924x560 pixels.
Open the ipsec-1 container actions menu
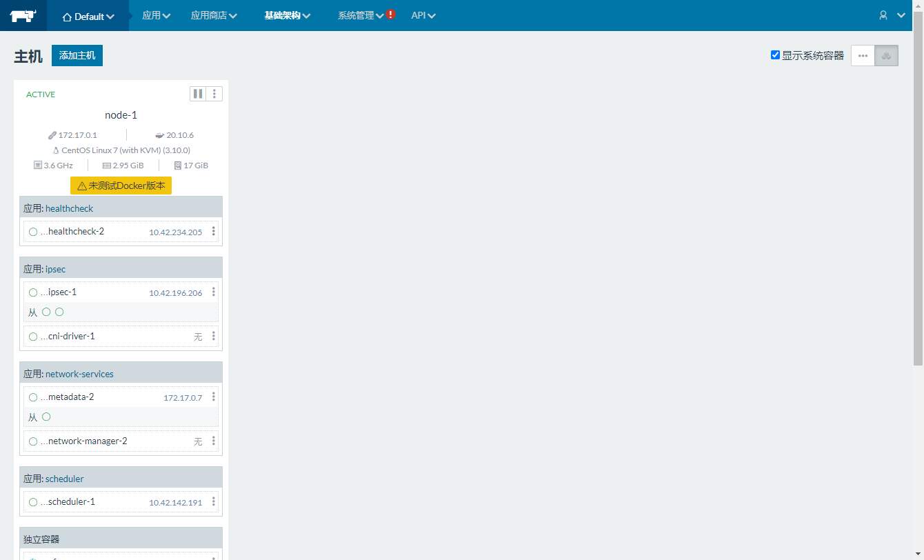coord(214,292)
